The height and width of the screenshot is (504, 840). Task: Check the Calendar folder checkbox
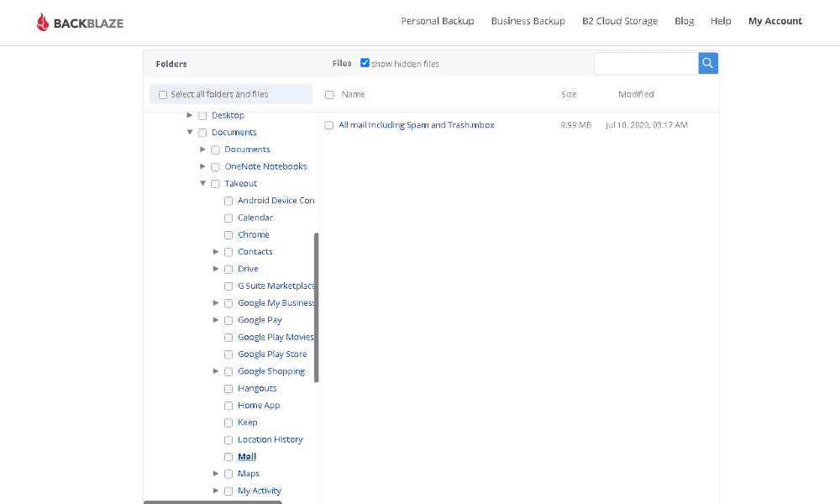(228, 218)
